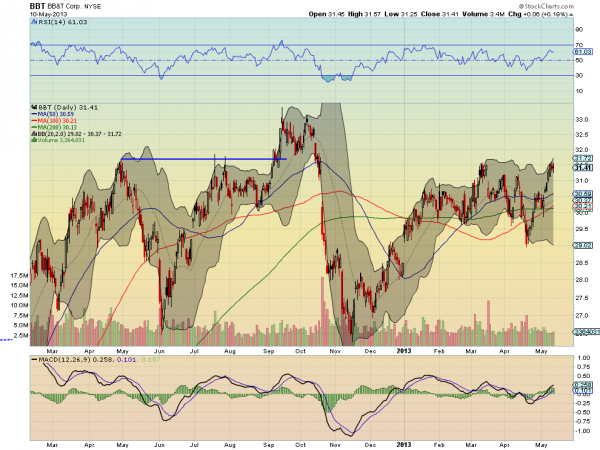
Task: Click the 'MA(100) 30.21' legend text
Action: 57,121
